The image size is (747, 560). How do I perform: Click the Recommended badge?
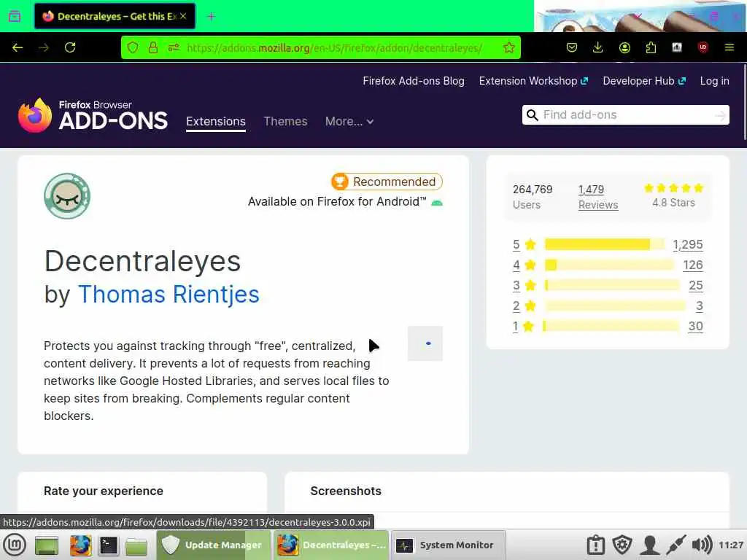pos(387,182)
